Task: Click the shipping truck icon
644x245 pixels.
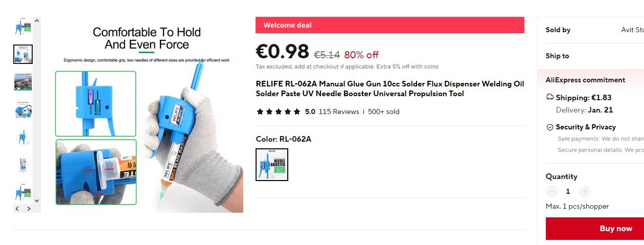Action: click(x=550, y=97)
